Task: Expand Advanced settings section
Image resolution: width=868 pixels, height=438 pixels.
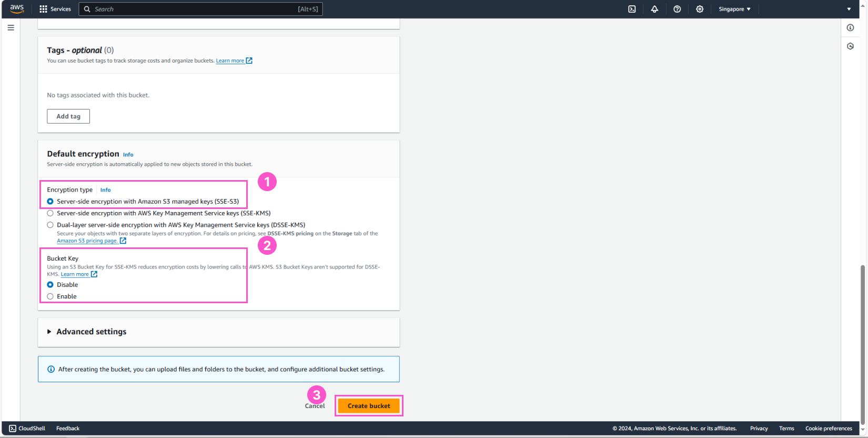Action: (87, 332)
